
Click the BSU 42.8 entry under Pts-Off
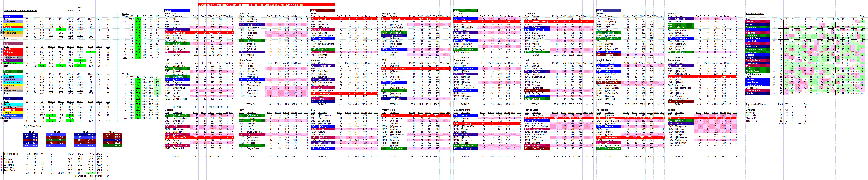[31, 135]
